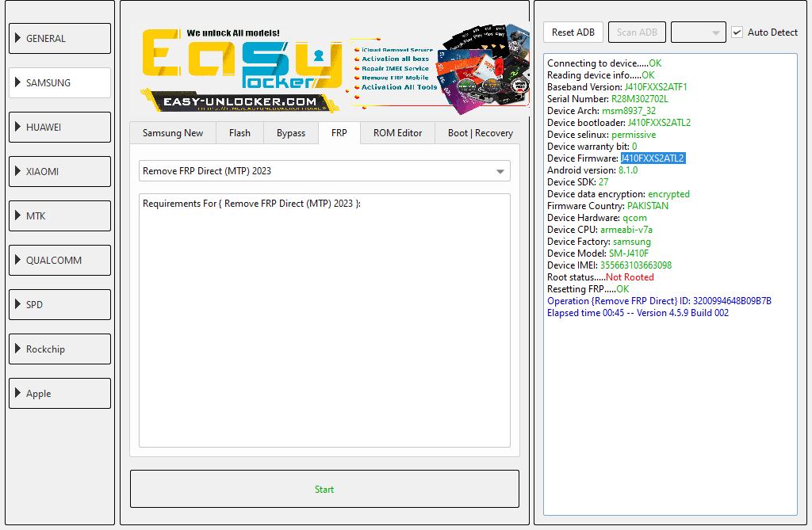Viewport: 812px width, 530px height.
Task: Click the Reset ADB button
Action: click(x=573, y=32)
